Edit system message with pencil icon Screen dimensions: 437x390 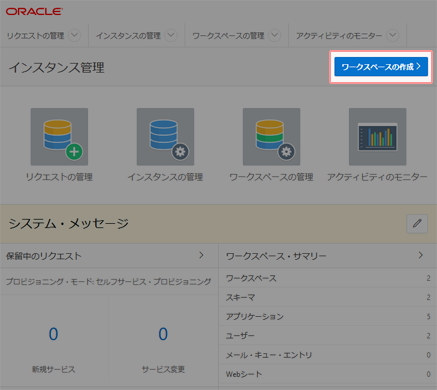tap(417, 223)
